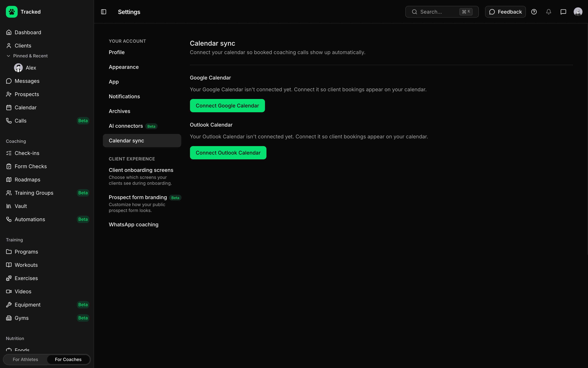Open Exercises in the sidebar
This screenshot has height=368, width=588.
[x=47, y=278]
